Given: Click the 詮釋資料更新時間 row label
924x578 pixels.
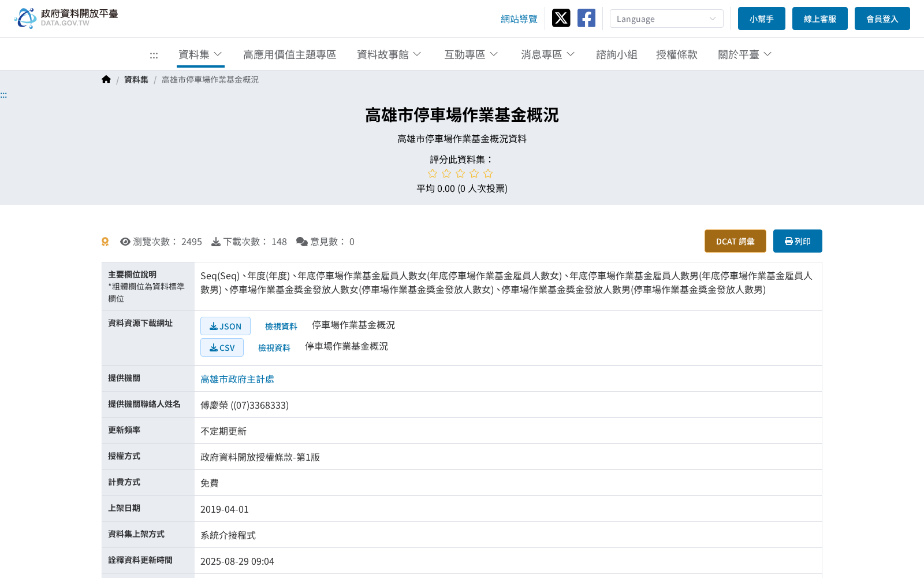Looking at the screenshot, I should [140, 560].
